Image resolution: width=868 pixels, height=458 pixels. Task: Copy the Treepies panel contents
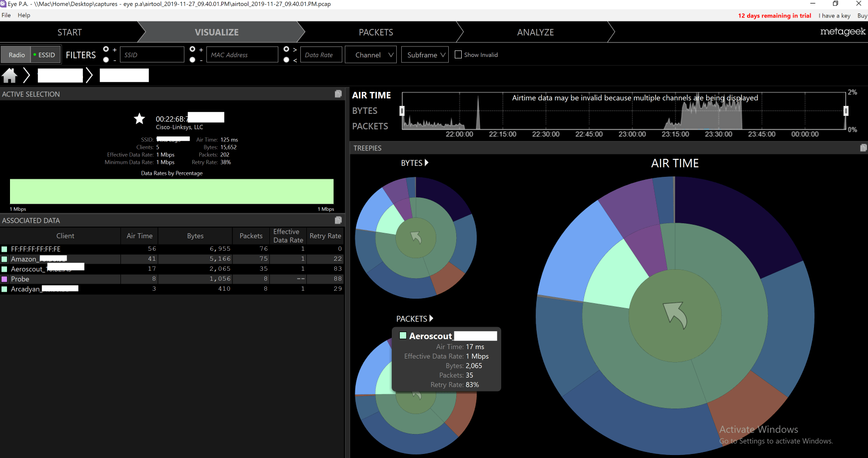[863, 148]
